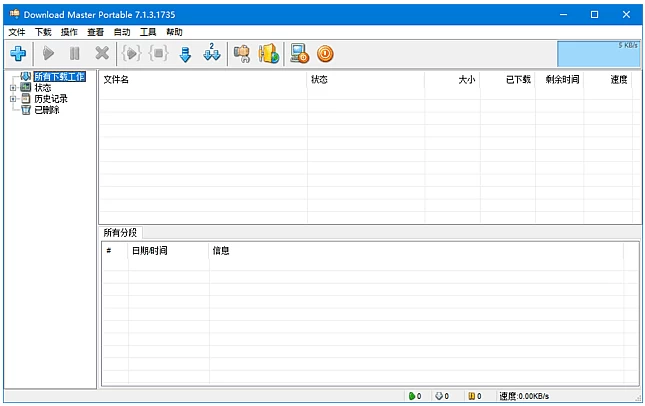645x406 pixels.
Task: Click the single blue down arrow icon
Action: tap(185, 54)
